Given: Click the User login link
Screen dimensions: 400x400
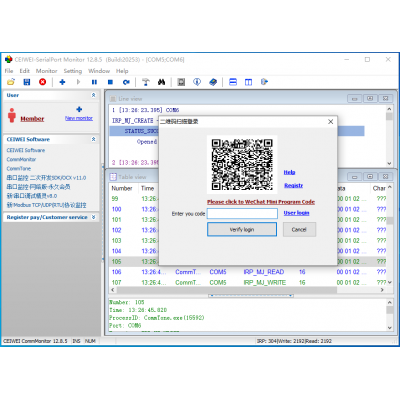Looking at the screenshot, I should click(x=296, y=213).
